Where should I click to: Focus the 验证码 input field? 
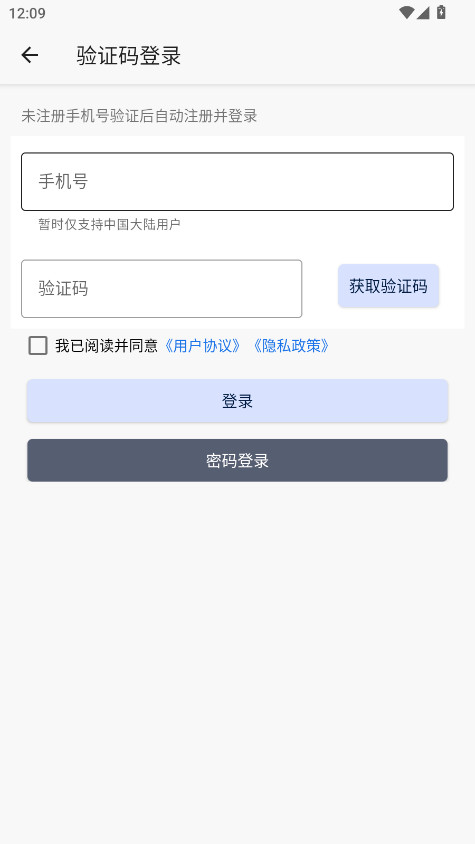click(x=162, y=289)
